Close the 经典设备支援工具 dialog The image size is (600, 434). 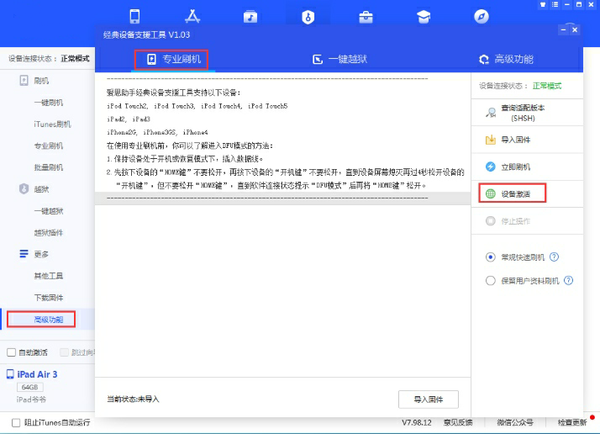(x=575, y=30)
